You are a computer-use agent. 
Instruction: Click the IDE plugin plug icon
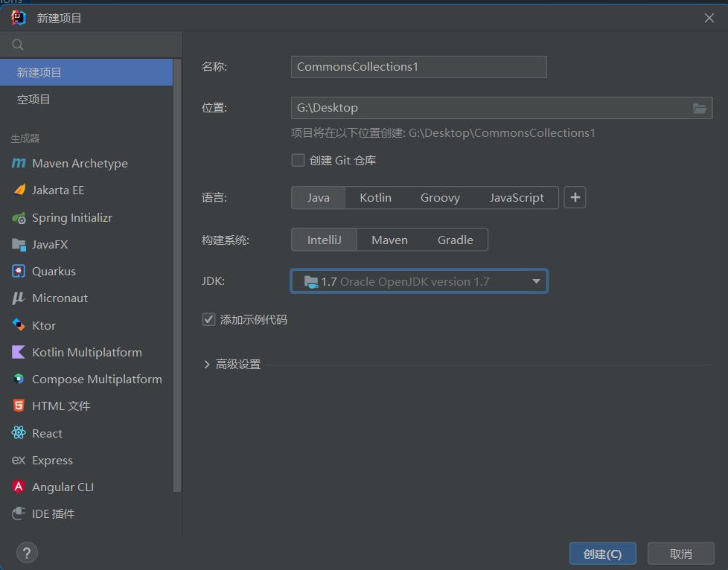coord(18,513)
